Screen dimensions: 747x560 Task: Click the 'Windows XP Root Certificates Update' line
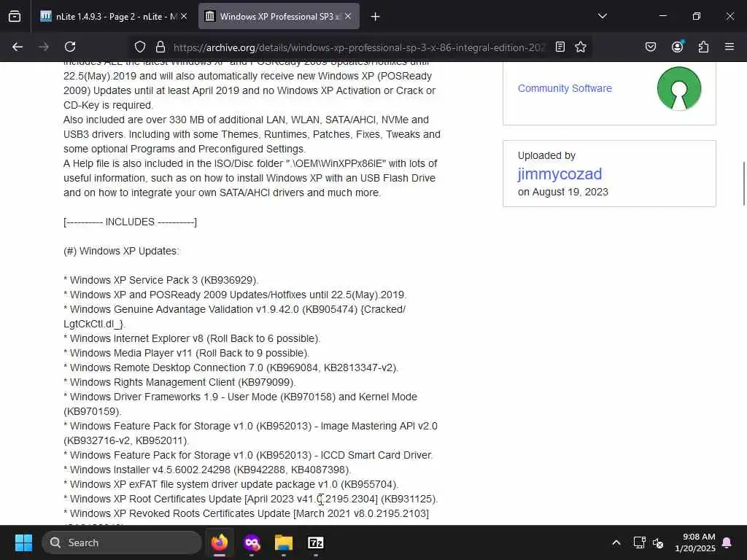tap(251, 499)
